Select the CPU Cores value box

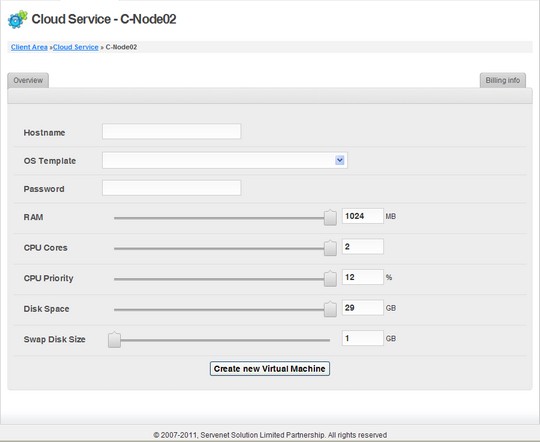[363, 247]
